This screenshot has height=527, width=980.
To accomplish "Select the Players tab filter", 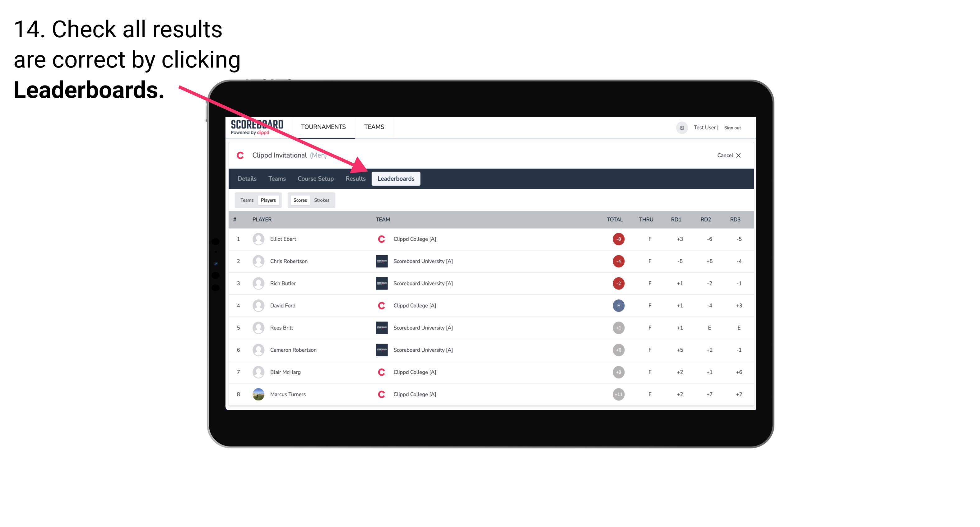I will click(x=267, y=200).
